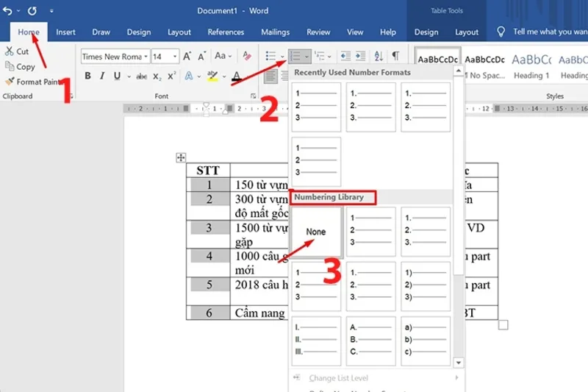Click the table move handle icon
Screen dimensions: 588x392
click(x=181, y=157)
